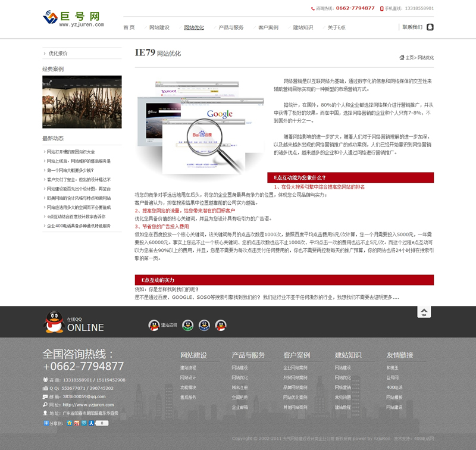
Task: Open the 首页 navigation menu item
Action: click(129, 27)
